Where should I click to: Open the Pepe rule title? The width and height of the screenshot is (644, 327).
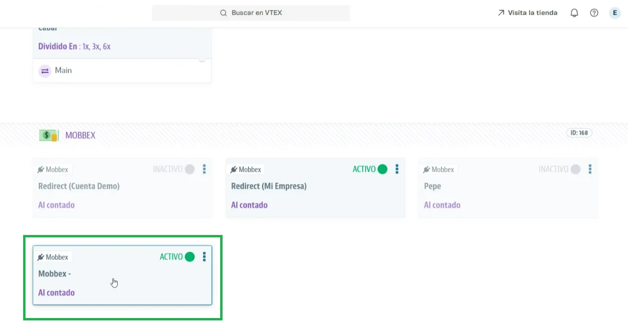point(432,186)
